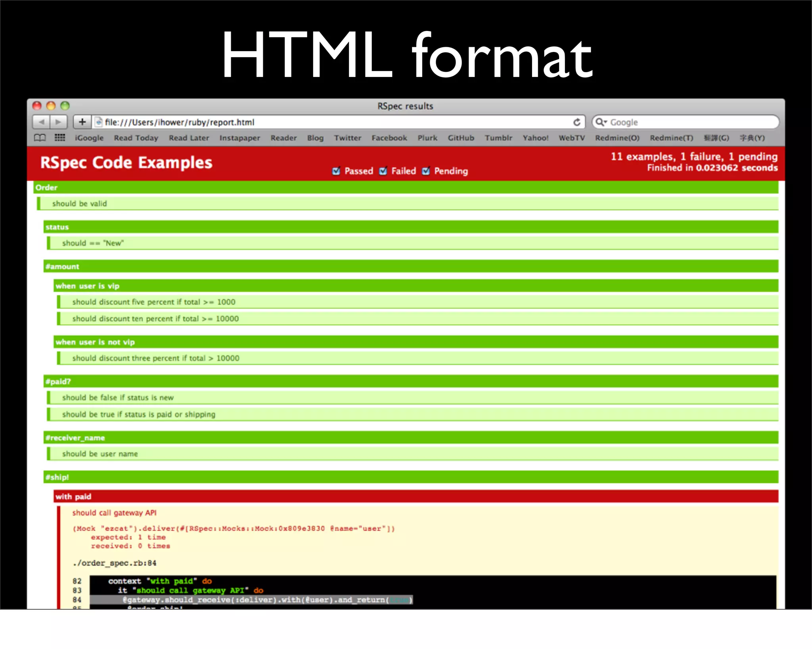This screenshot has width=812, height=649.
Task: Select 'should be false if status is new'
Action: point(412,397)
